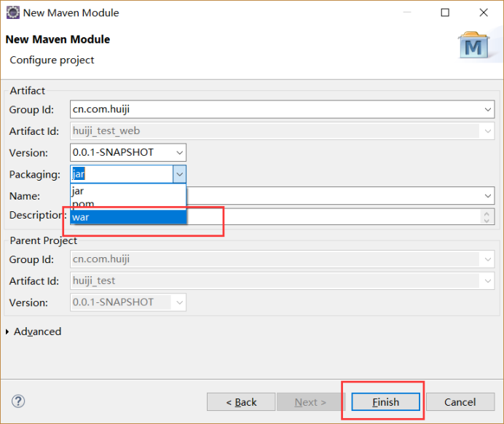Click the Packaging text field showing jar
Image resolution: width=504 pixels, height=424 pixels.
(x=122, y=174)
